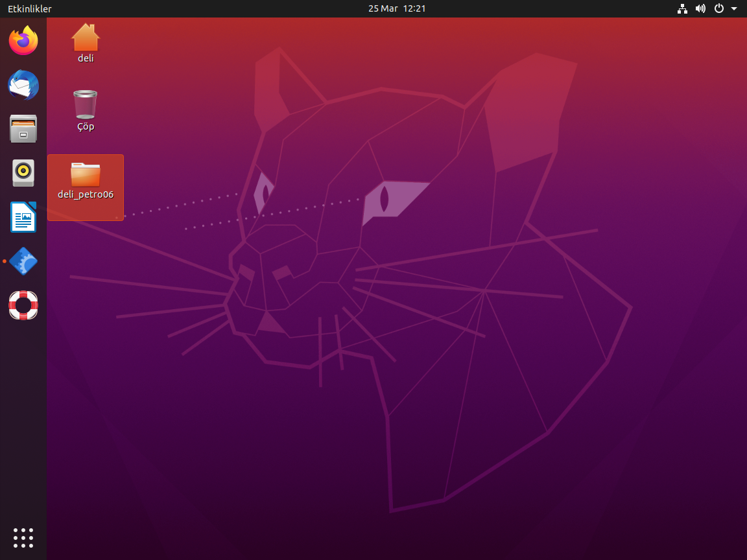
Task: Select the deli_petro06 folder
Action: (x=86, y=187)
